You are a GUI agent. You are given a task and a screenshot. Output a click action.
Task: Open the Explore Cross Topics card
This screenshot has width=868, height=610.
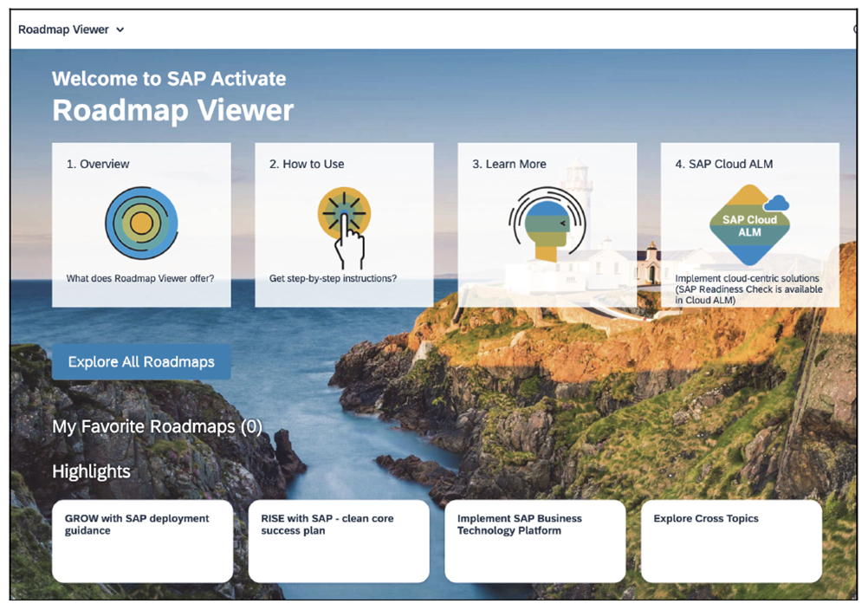tap(731, 541)
